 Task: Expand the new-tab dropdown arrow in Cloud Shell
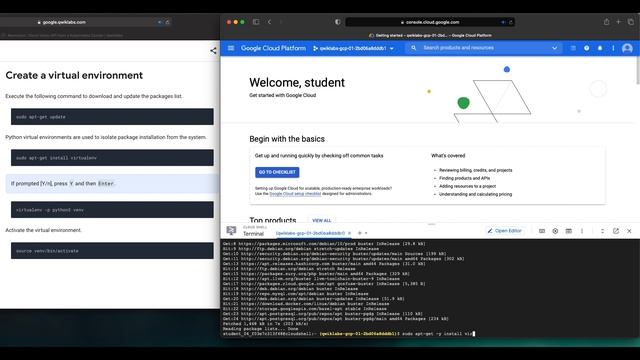click(x=366, y=233)
